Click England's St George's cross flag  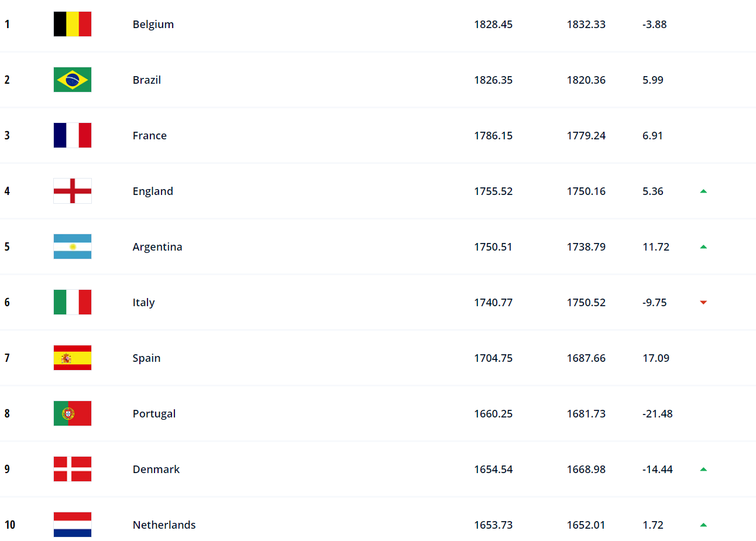[73, 191]
